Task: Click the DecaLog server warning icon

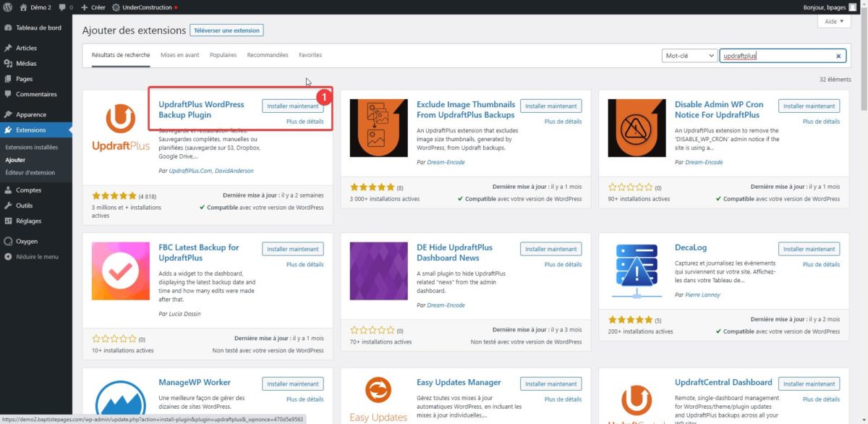Action: pos(637,271)
